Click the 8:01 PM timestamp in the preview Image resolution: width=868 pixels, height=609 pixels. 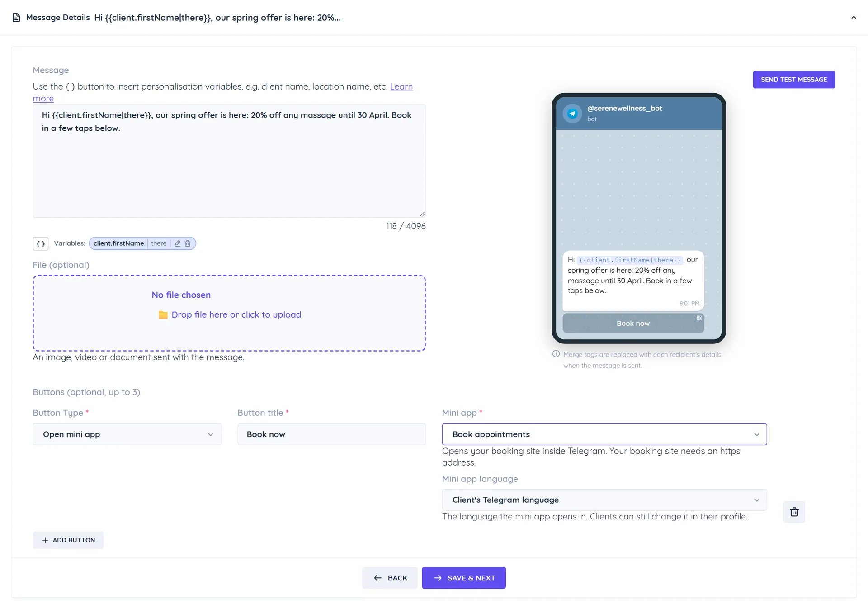pyautogui.click(x=689, y=304)
